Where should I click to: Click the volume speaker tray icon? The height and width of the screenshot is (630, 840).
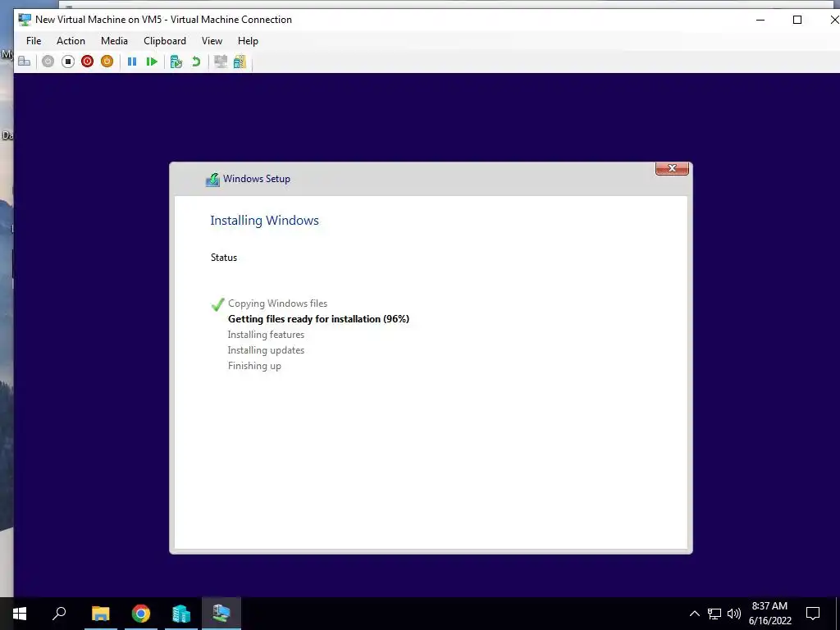click(734, 614)
